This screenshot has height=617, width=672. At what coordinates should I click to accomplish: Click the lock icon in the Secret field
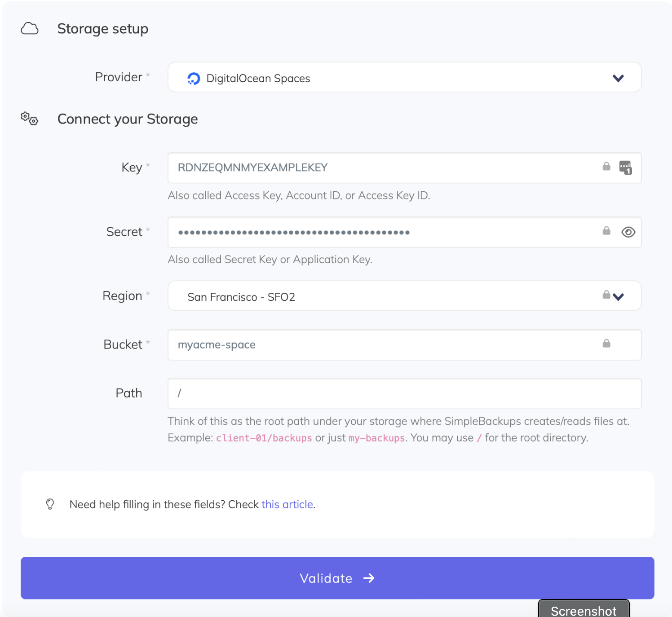point(606,231)
